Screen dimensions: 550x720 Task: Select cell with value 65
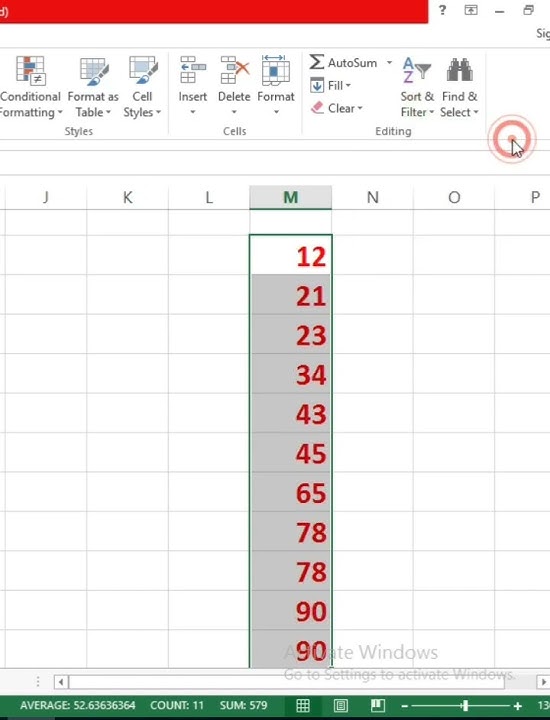tap(291, 492)
